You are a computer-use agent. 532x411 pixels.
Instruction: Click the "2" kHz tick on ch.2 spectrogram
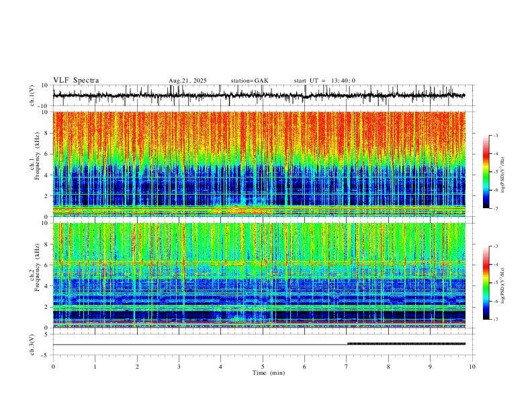point(47,307)
